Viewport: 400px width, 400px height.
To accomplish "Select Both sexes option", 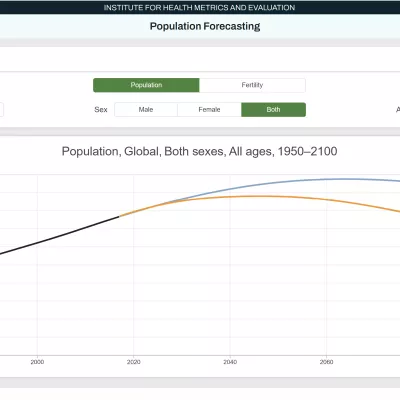I will 273,110.
